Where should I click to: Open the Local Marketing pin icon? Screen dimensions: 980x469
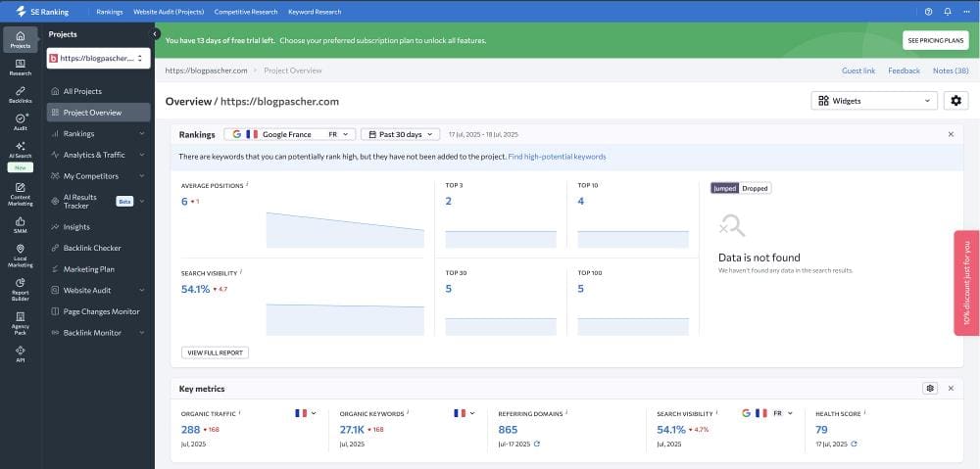pos(20,257)
